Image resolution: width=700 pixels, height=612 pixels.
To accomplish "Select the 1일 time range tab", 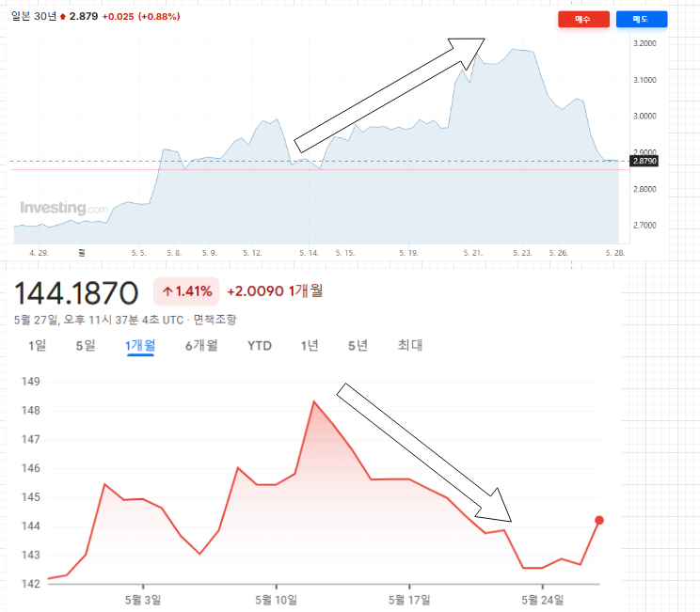I will (37, 346).
